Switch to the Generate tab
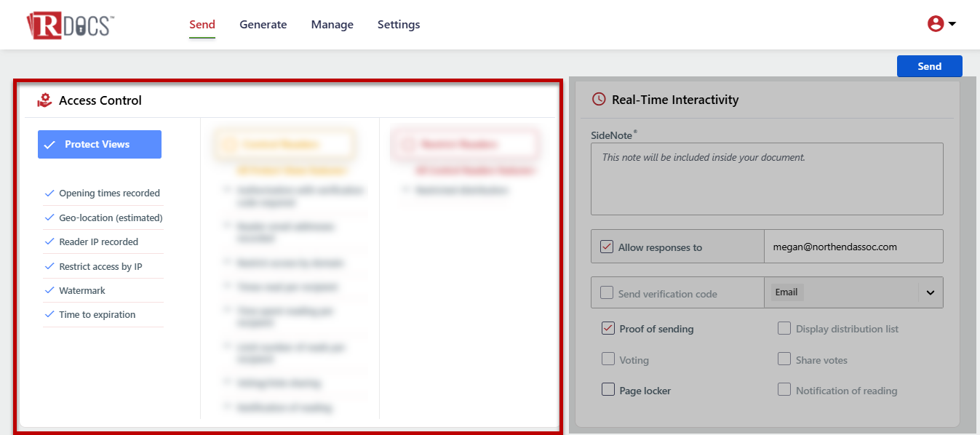 (x=263, y=25)
